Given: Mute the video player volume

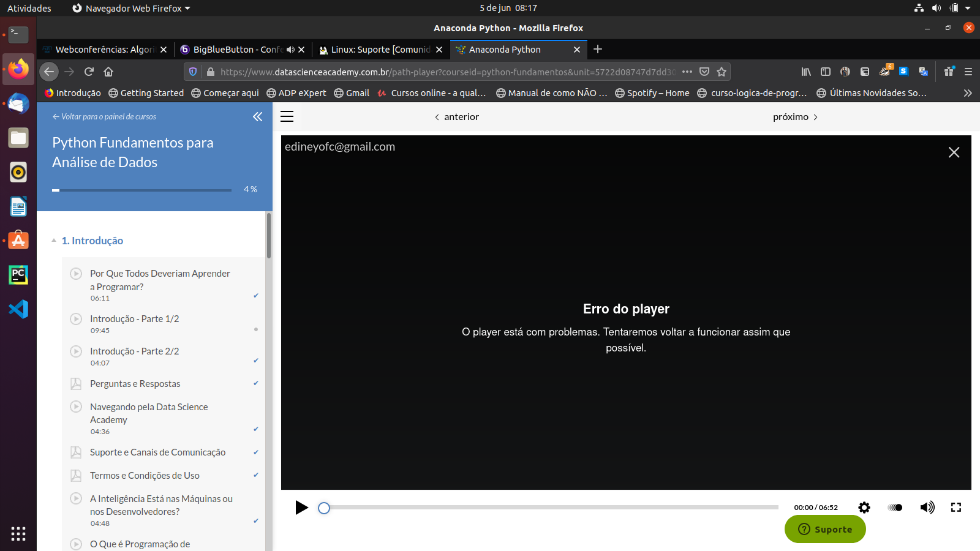Looking at the screenshot, I should point(927,508).
